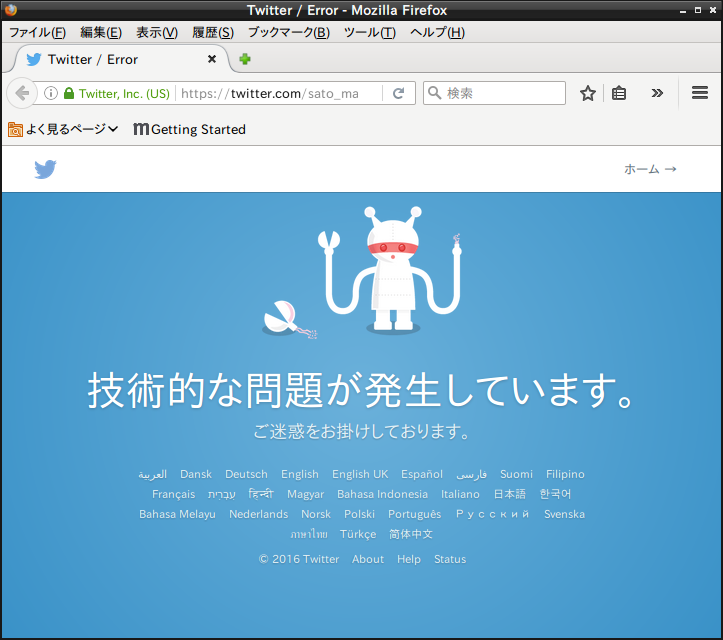This screenshot has height=640, width=723.
Task: Switch language to 한국어
Action: click(555, 494)
